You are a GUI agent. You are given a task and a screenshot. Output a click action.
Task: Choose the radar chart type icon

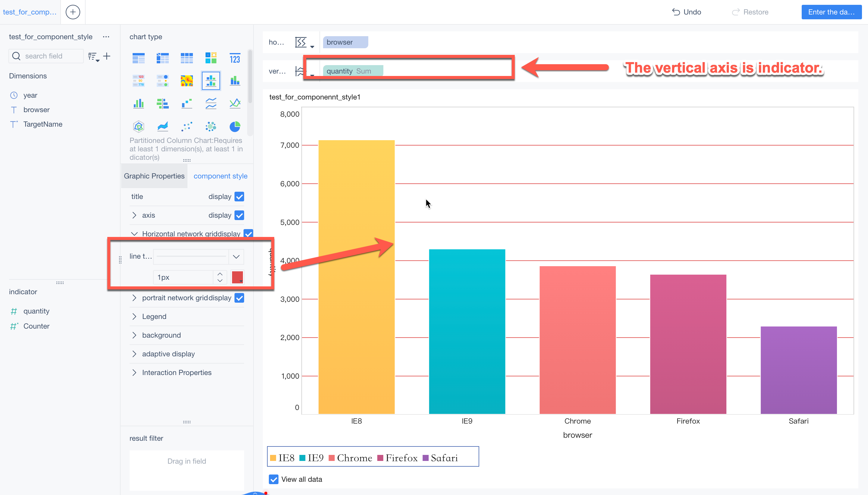[138, 127]
